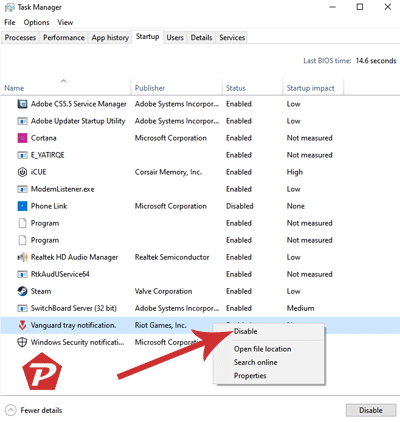
Task: Switch to the App history tab
Action: pyautogui.click(x=110, y=38)
